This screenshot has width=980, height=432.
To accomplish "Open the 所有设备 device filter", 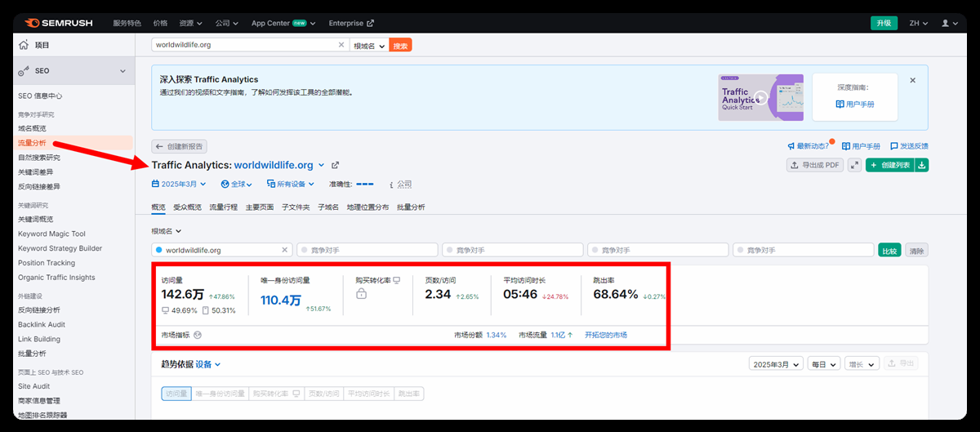I will 292,185.
